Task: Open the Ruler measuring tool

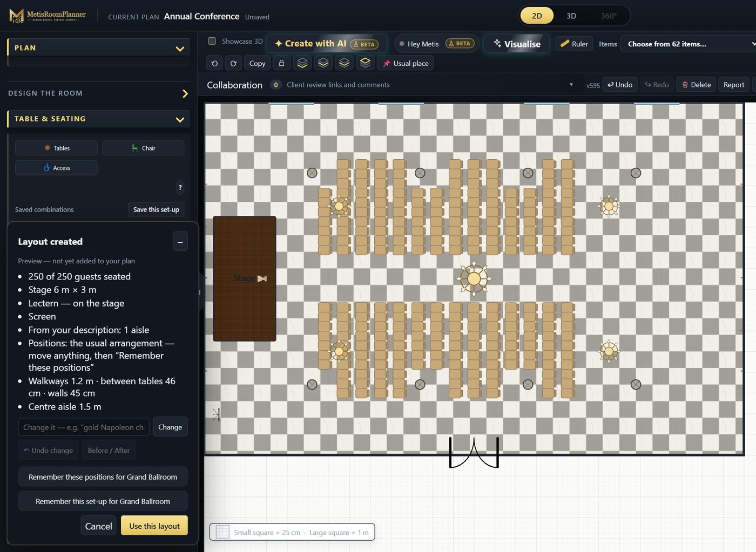Action: 574,44
